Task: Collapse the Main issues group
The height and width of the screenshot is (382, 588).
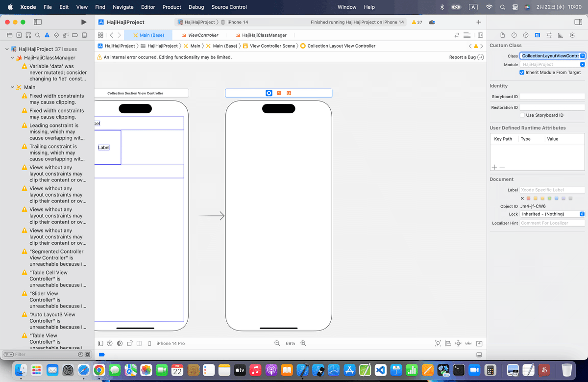Action: click(13, 87)
